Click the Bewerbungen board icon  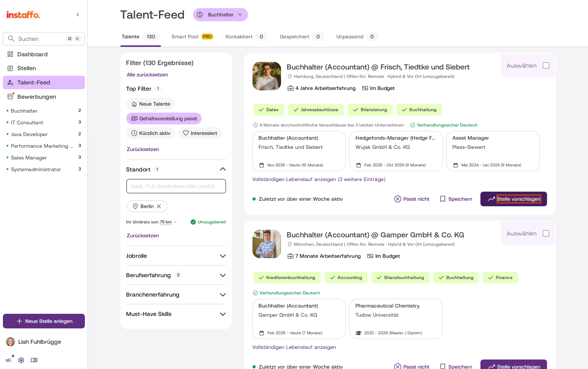point(10,97)
